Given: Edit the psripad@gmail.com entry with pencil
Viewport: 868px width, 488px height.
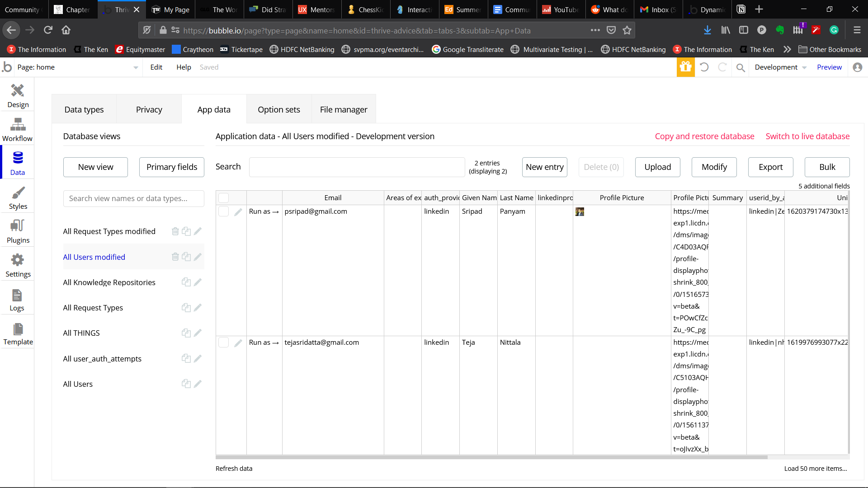Looking at the screenshot, I should click(x=238, y=212).
